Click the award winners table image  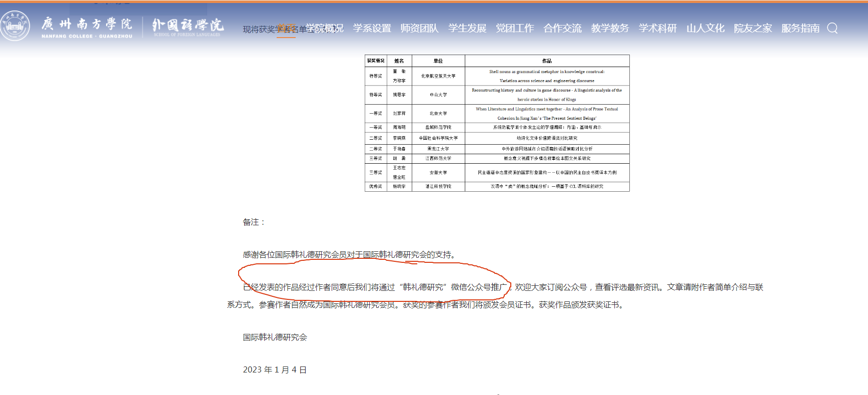click(x=497, y=123)
